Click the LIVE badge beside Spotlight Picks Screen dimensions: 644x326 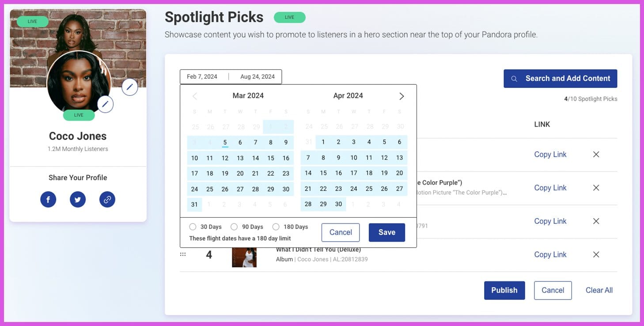point(290,17)
